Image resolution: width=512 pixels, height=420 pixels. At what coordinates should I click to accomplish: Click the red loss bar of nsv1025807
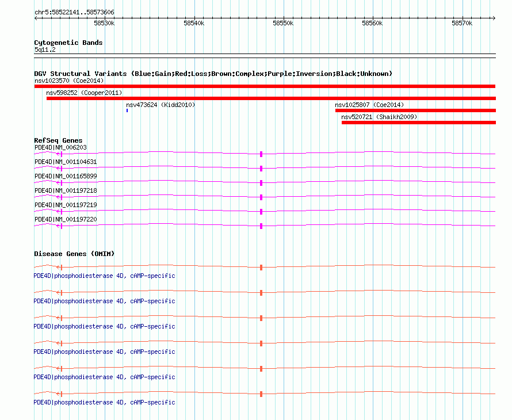[x=416, y=110]
